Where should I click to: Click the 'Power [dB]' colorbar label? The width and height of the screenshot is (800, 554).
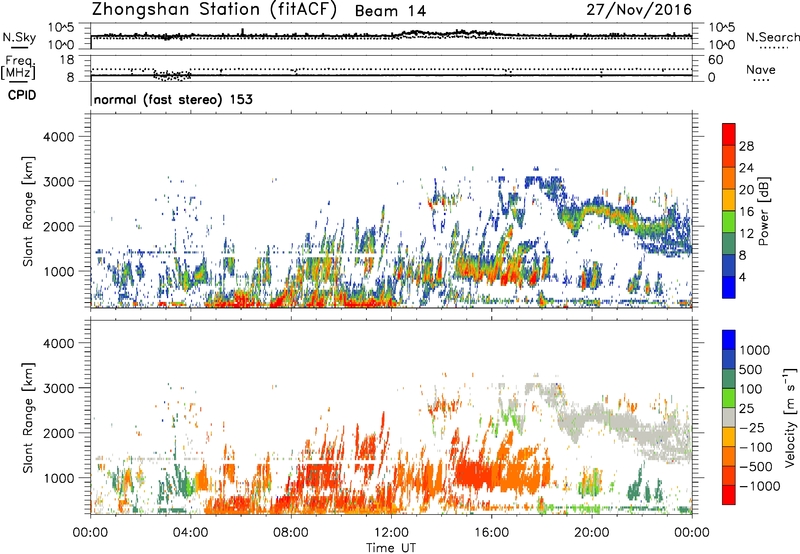764,211
